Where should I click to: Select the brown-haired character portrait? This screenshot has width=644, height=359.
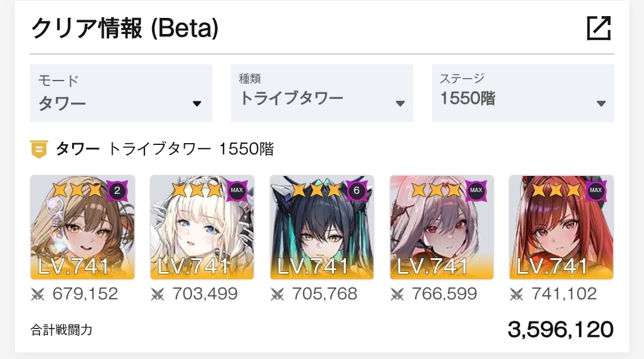point(82,227)
